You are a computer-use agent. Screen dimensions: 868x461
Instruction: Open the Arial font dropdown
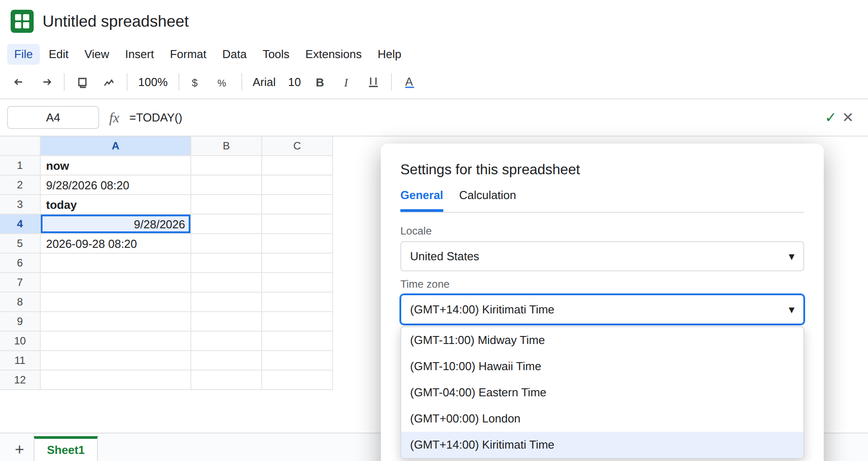coord(264,82)
